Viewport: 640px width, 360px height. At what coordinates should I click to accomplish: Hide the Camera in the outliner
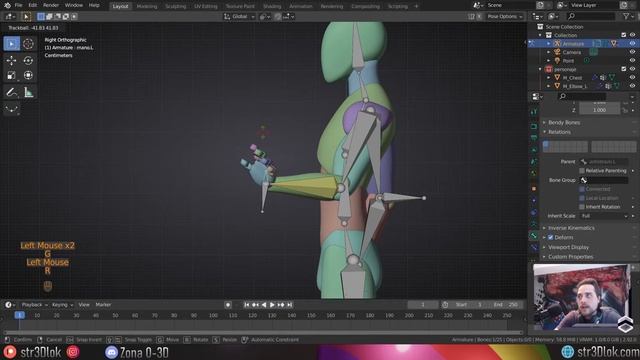(632, 52)
